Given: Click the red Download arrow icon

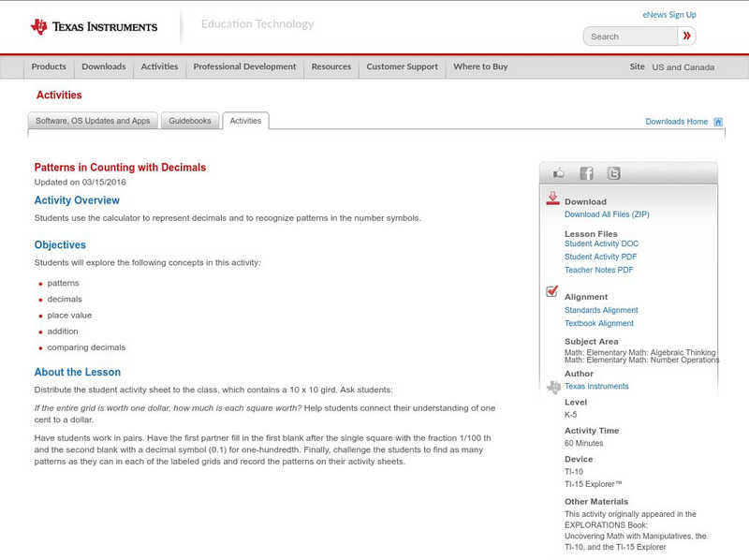Looking at the screenshot, I should [552, 199].
